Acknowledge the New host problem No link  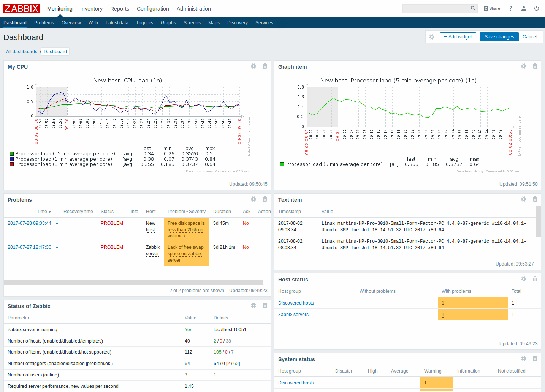click(x=246, y=223)
